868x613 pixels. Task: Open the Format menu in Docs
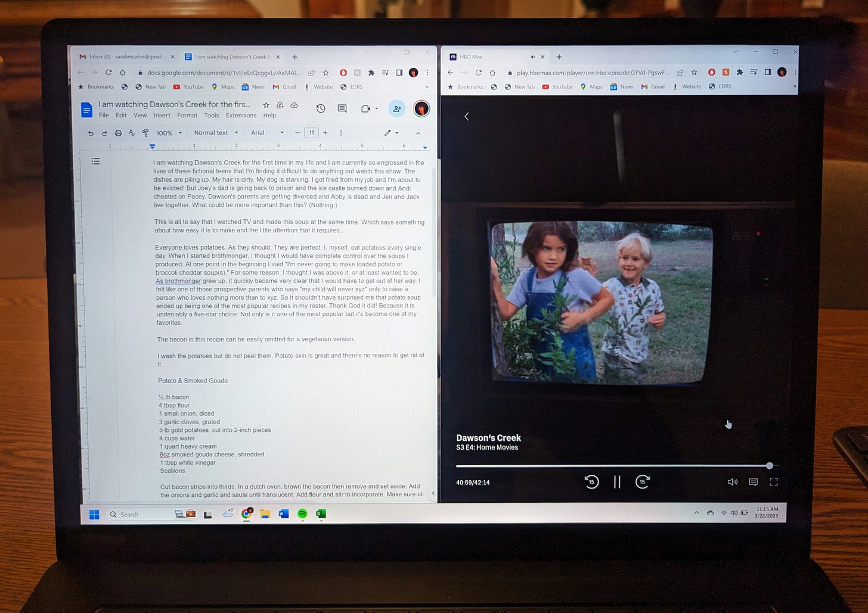(187, 116)
